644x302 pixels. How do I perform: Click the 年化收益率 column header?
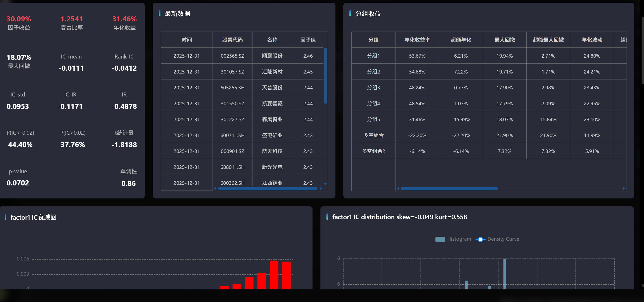417,40
